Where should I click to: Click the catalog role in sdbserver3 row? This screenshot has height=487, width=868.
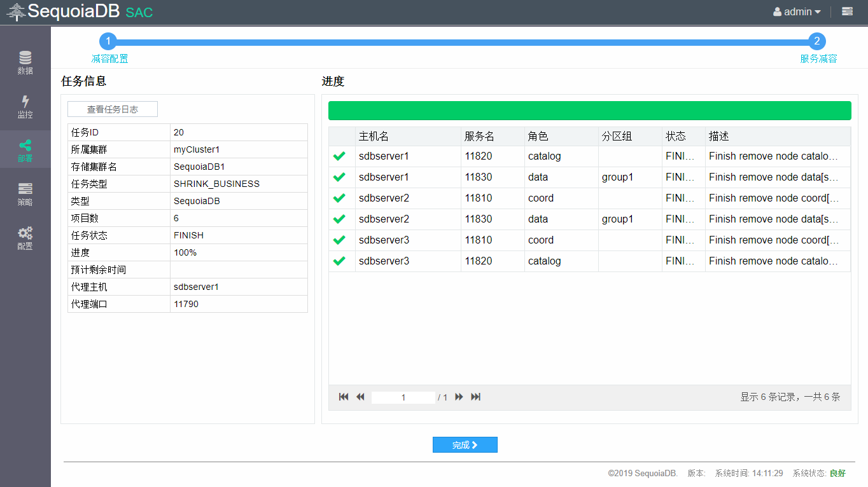545,261
